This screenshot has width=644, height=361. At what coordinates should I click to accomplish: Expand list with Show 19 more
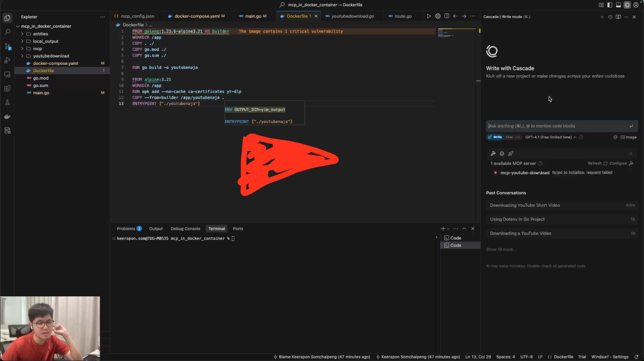501,250
